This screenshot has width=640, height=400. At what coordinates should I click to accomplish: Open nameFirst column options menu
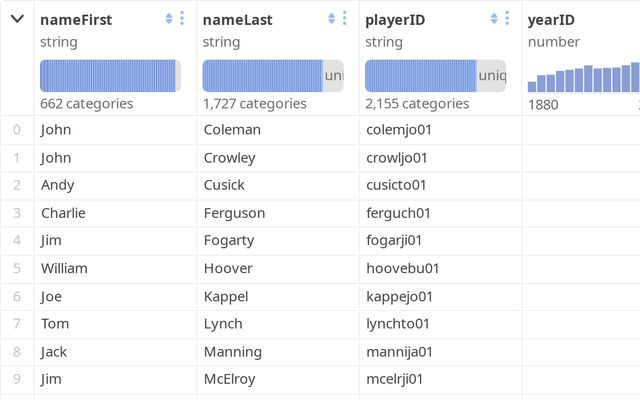click(182, 19)
